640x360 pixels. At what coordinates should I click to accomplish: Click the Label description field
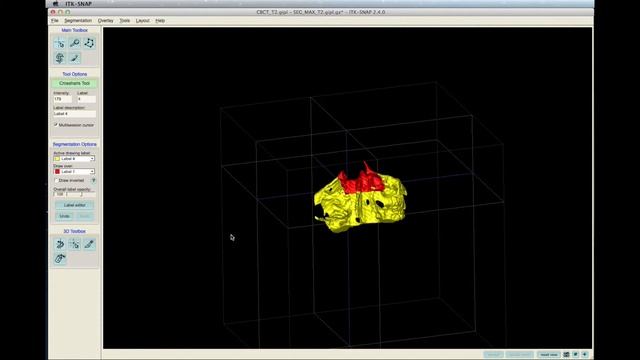75,114
